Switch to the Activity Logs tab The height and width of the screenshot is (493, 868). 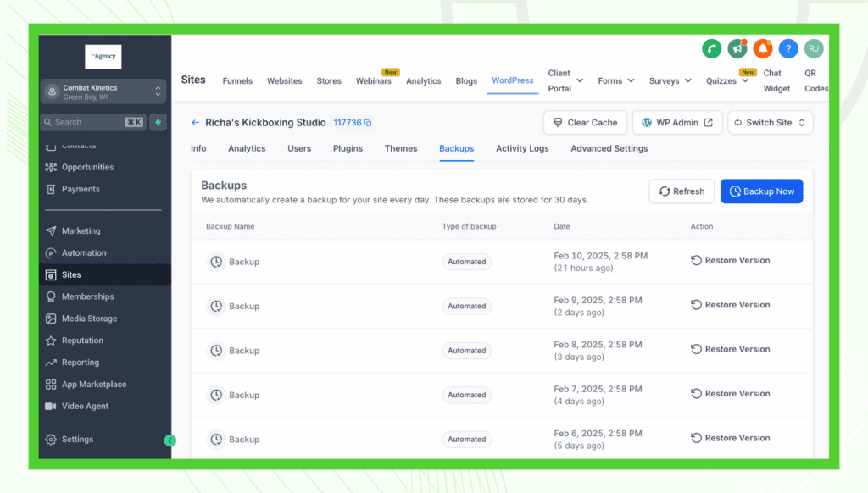coord(522,148)
